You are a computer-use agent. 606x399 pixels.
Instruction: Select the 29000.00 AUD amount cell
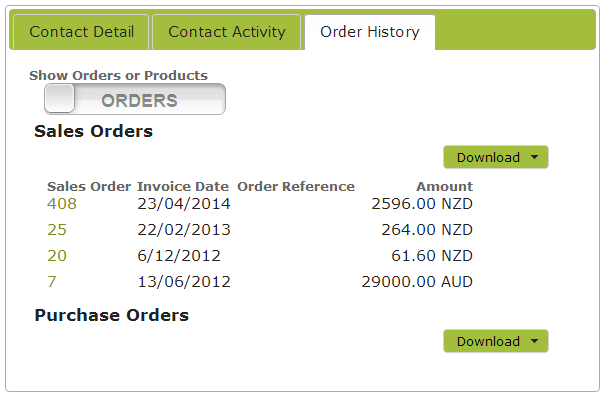pos(417,281)
